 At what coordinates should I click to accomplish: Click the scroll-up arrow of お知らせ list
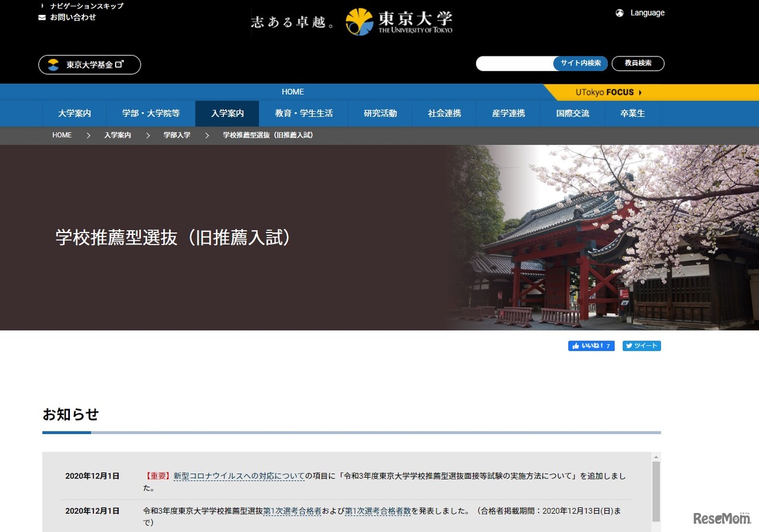656,457
